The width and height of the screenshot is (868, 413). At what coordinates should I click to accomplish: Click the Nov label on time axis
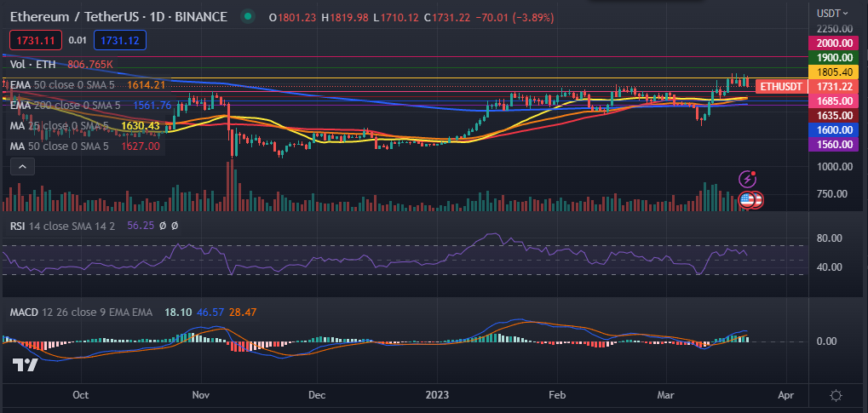tap(200, 395)
